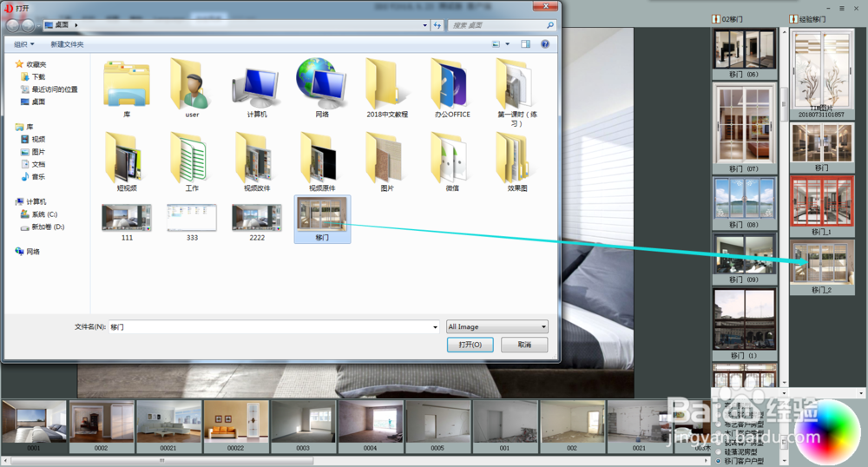Select 桌面 in favorites sidebar

(x=33, y=102)
